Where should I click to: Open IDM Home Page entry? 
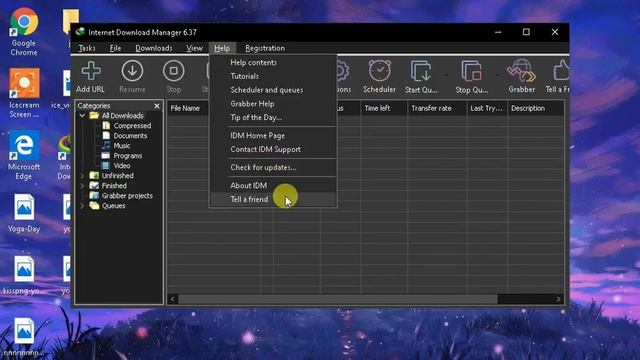pos(273,136)
